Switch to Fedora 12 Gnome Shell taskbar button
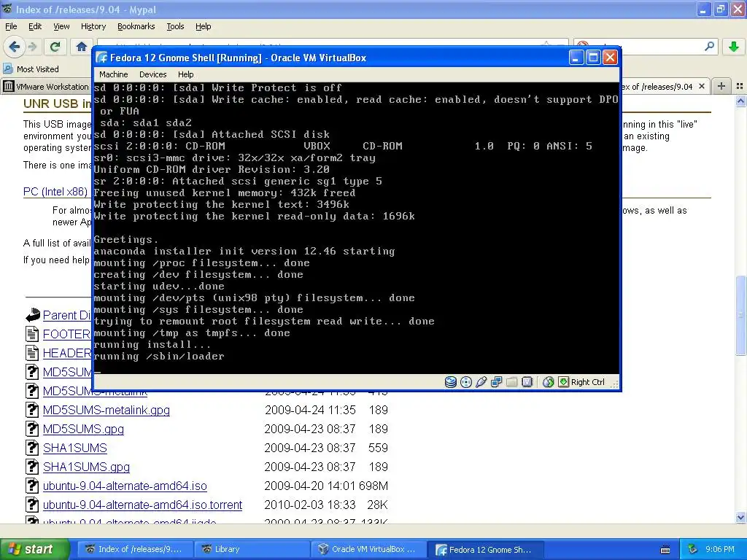This screenshot has height=560, width=747. (485, 549)
